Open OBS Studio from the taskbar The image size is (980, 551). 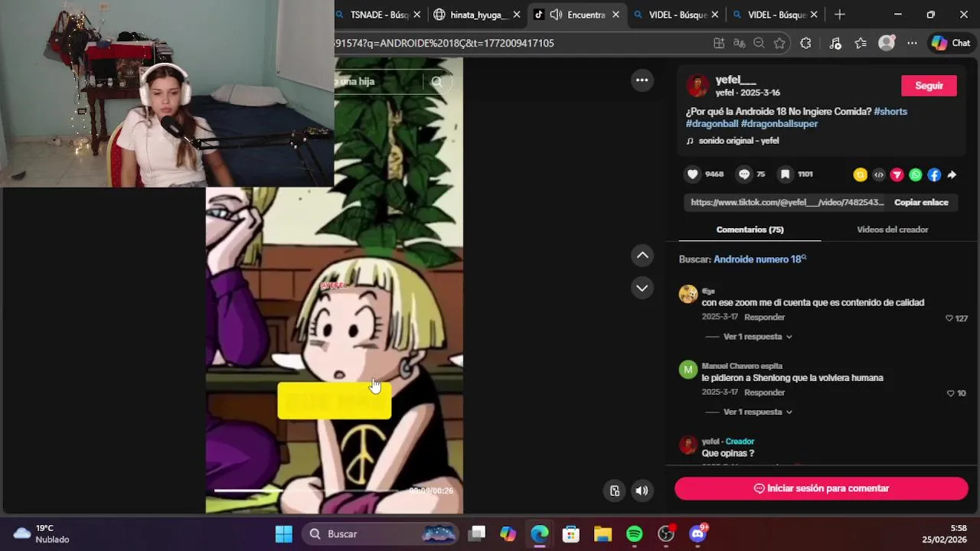pos(666,534)
